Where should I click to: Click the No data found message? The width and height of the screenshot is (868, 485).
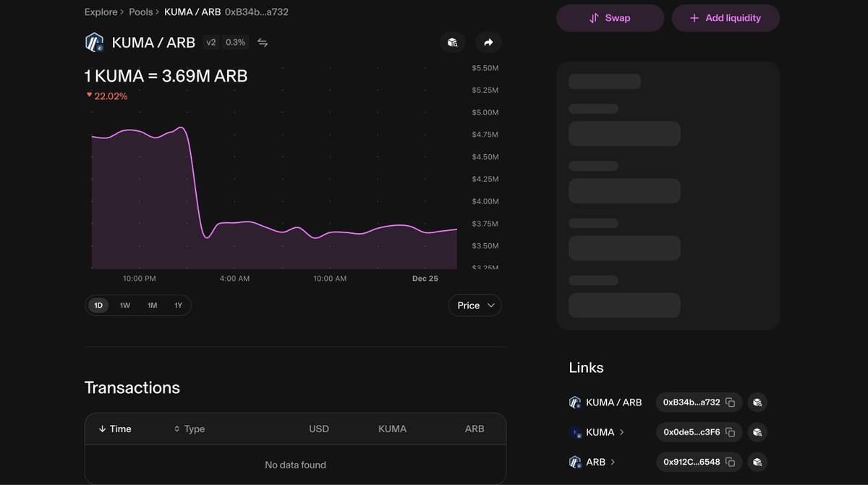(x=295, y=465)
